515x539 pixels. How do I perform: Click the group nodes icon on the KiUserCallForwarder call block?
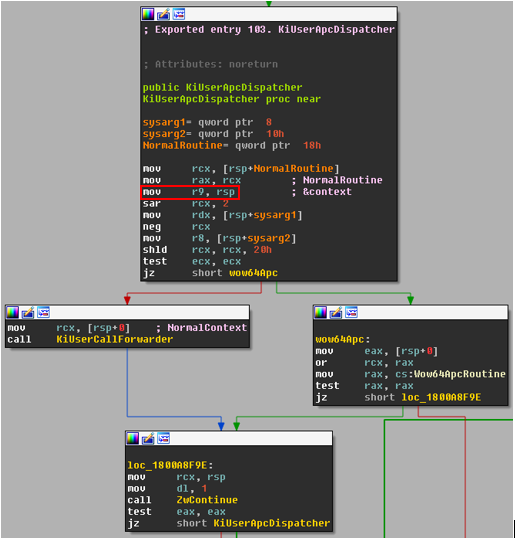pos(44,312)
